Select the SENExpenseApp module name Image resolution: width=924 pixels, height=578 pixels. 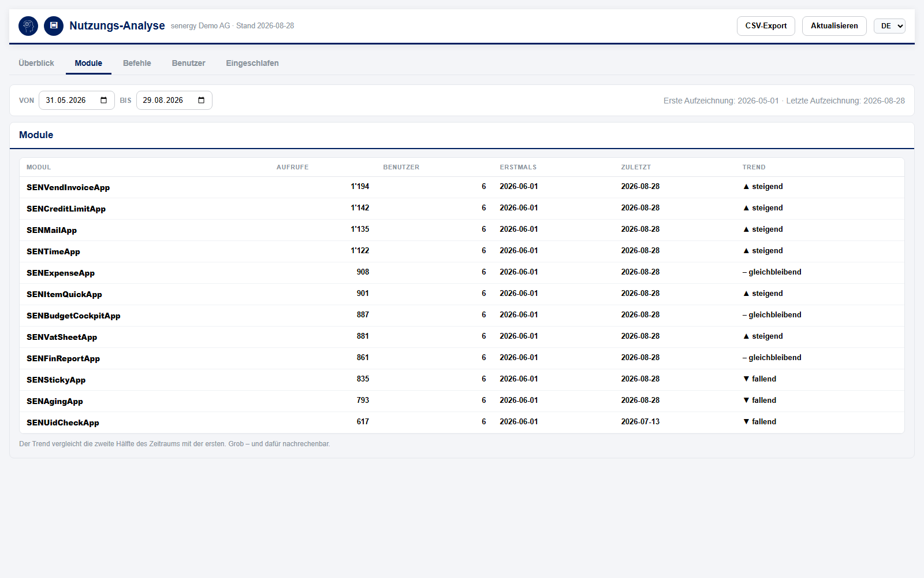pos(61,273)
